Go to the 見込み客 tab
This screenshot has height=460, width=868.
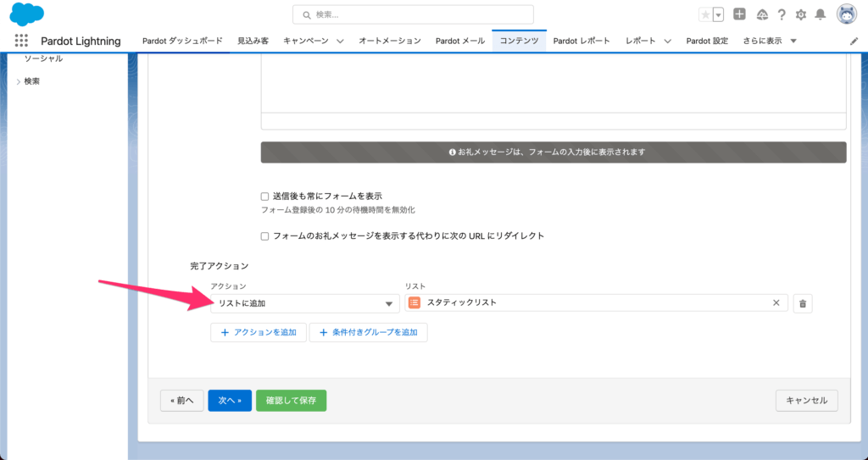(x=253, y=41)
